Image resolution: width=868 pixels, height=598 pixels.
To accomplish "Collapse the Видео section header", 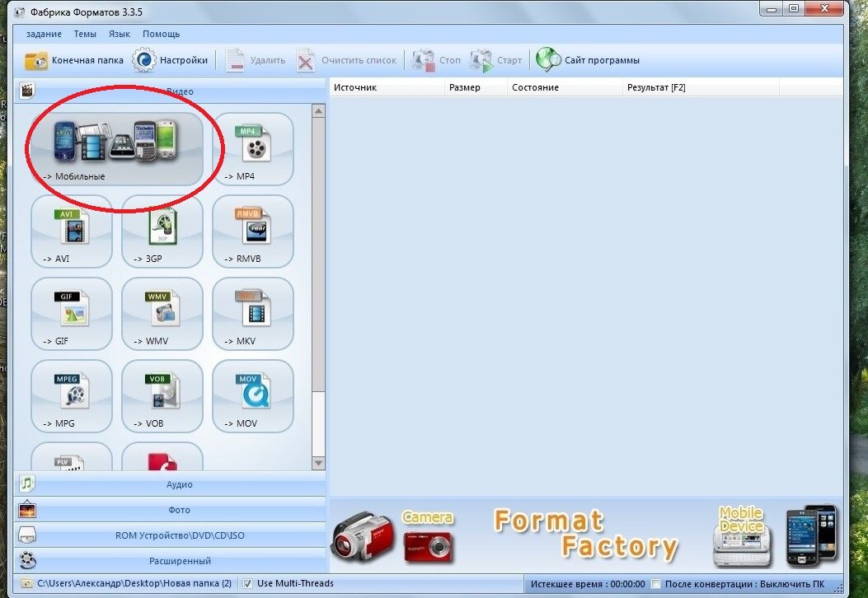I will (x=170, y=91).
